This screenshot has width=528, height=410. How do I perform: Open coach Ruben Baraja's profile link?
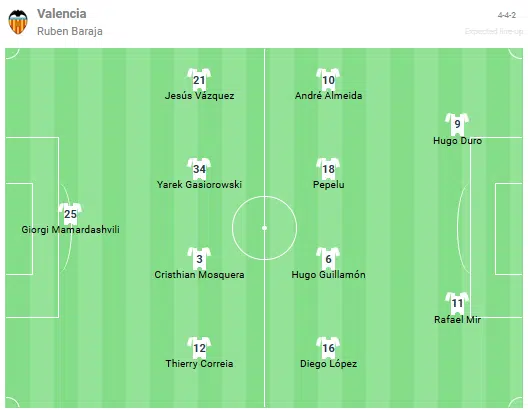click(70, 31)
